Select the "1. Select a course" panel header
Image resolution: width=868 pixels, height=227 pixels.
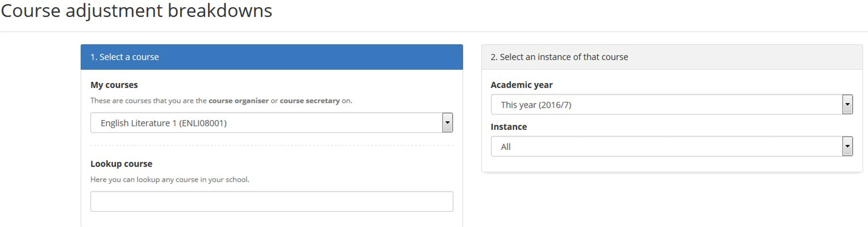pyautogui.click(x=272, y=57)
